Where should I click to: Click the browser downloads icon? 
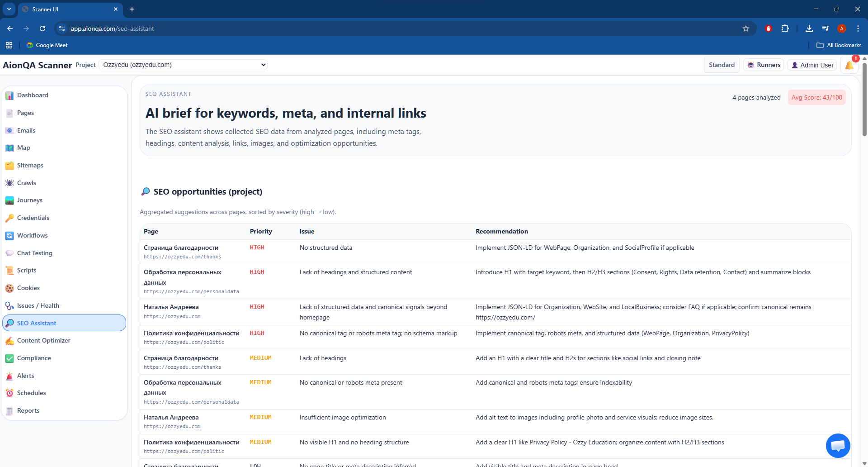tap(809, 29)
